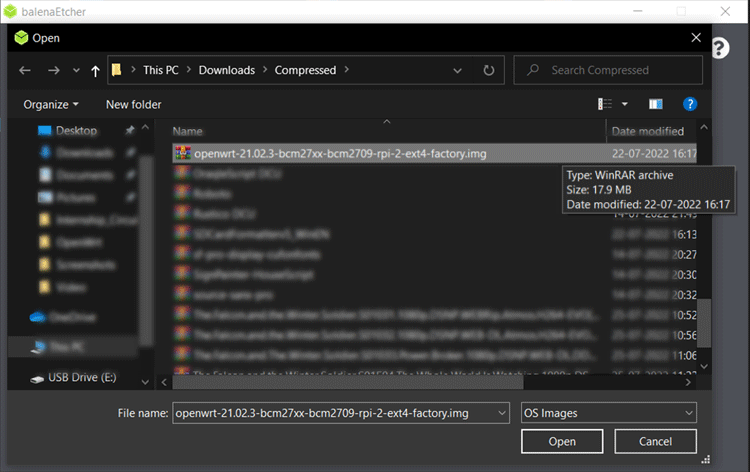
Task: Click the USB Drive icon
Action: point(37,379)
